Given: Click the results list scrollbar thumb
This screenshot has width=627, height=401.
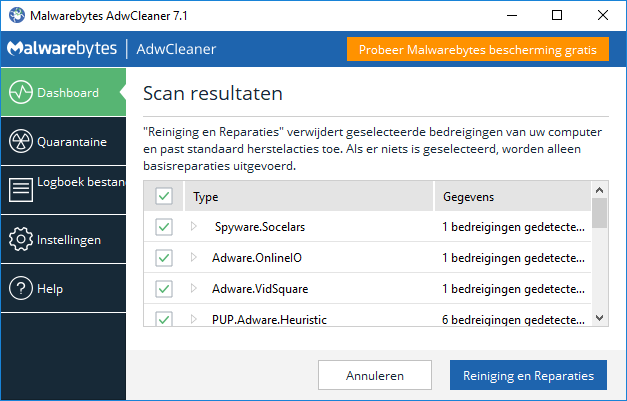Looking at the screenshot, I should [x=599, y=213].
